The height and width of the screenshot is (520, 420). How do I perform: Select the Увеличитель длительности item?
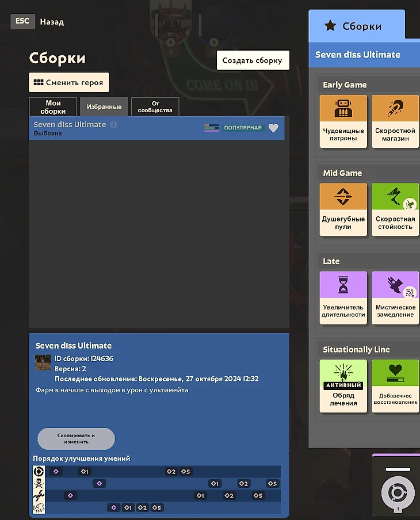click(x=343, y=298)
